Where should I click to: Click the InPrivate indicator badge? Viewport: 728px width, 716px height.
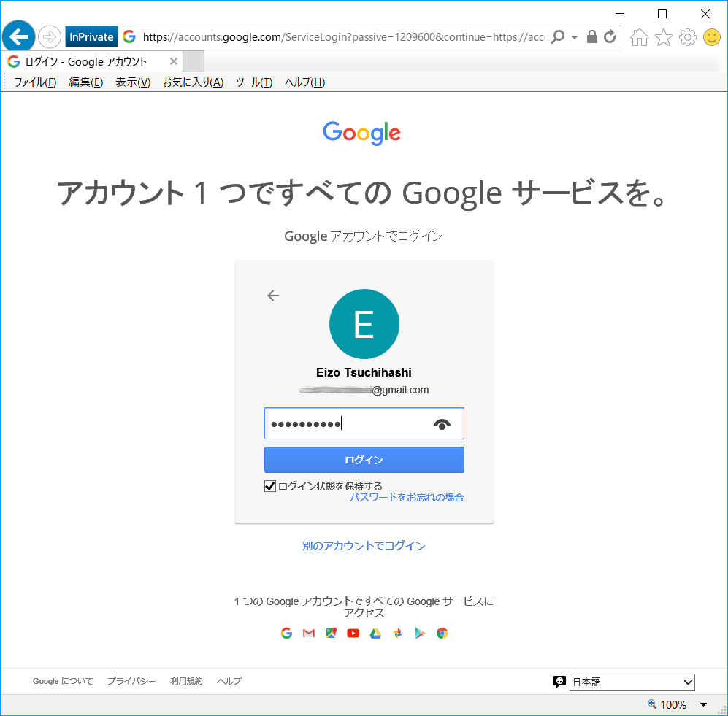click(91, 36)
